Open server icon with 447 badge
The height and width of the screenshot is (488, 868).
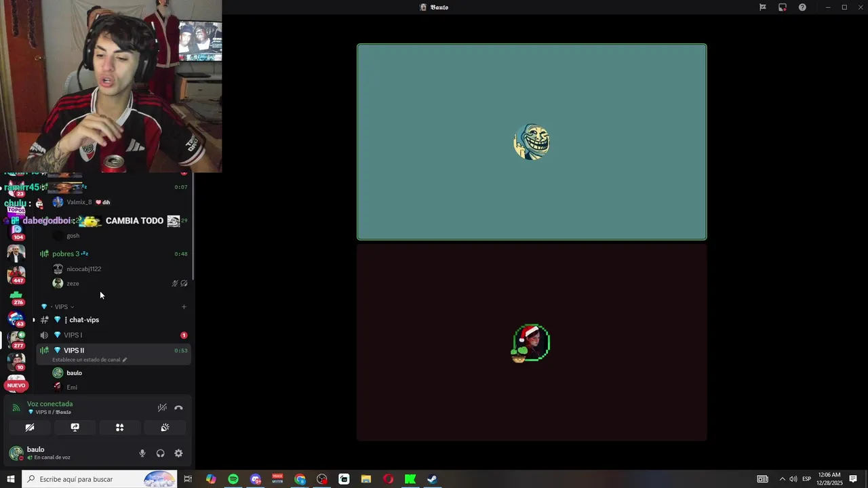pyautogui.click(x=16, y=274)
